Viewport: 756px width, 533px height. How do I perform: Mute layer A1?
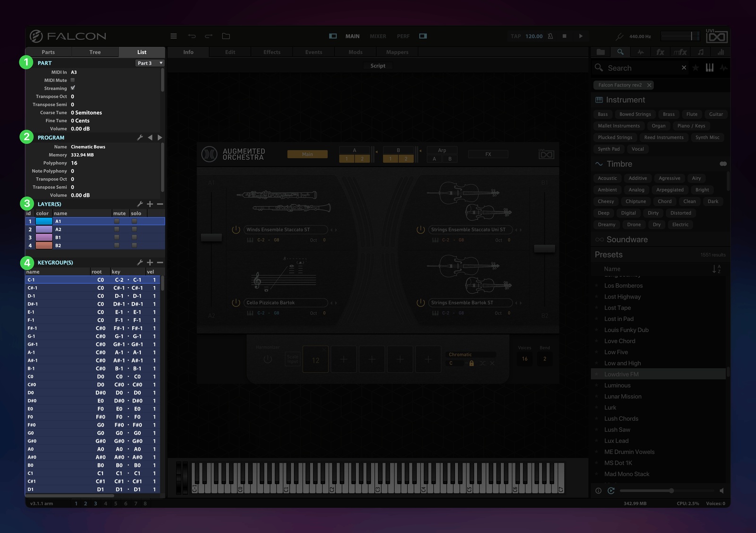click(x=117, y=221)
